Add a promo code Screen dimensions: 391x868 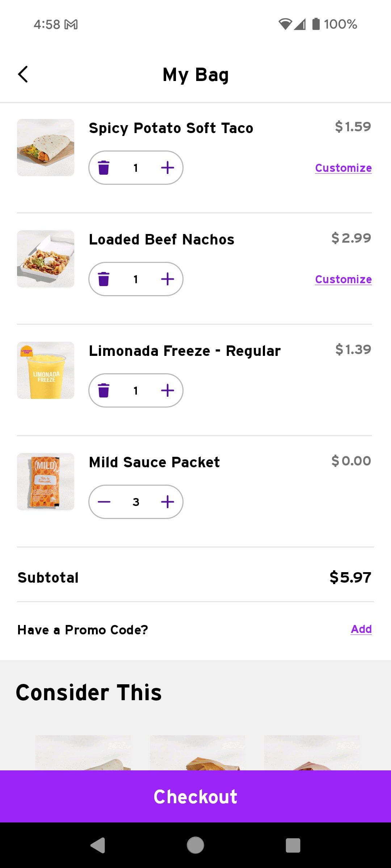(361, 629)
